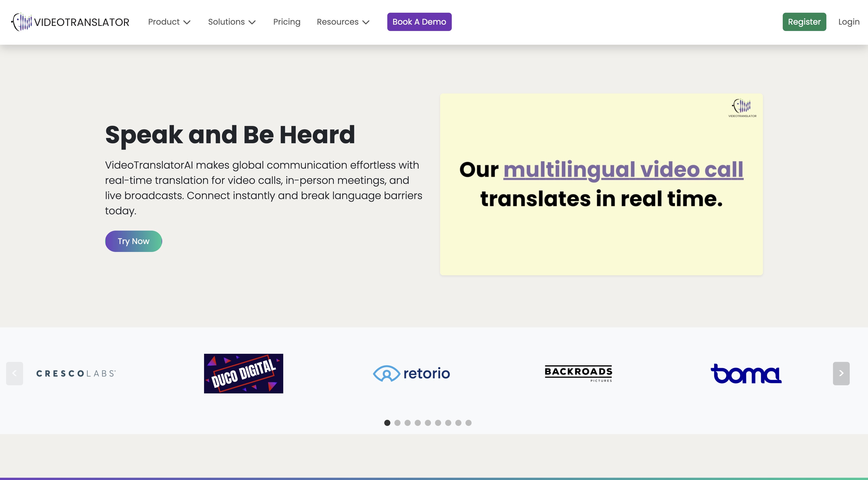
Task: Select the retorio partner logo
Action: [411, 373]
